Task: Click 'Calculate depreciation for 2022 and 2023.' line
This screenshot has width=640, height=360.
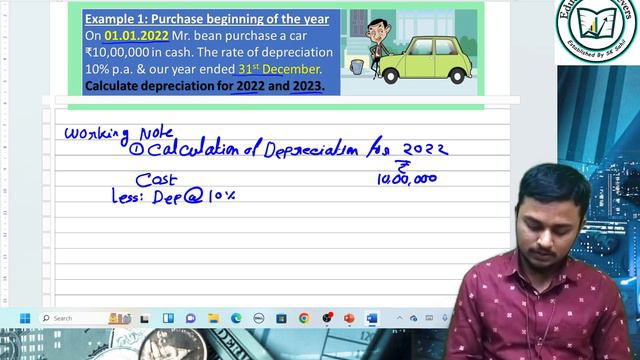Action: (x=205, y=86)
